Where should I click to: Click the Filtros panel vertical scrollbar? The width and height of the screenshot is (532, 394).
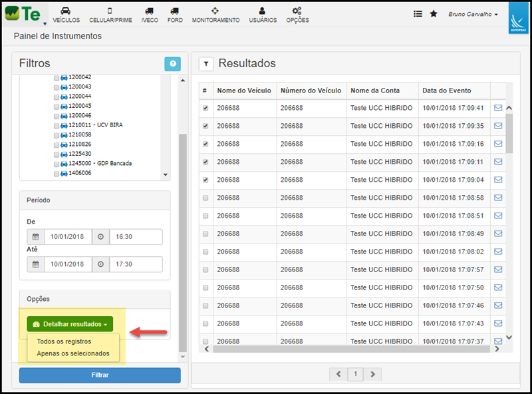click(183, 243)
